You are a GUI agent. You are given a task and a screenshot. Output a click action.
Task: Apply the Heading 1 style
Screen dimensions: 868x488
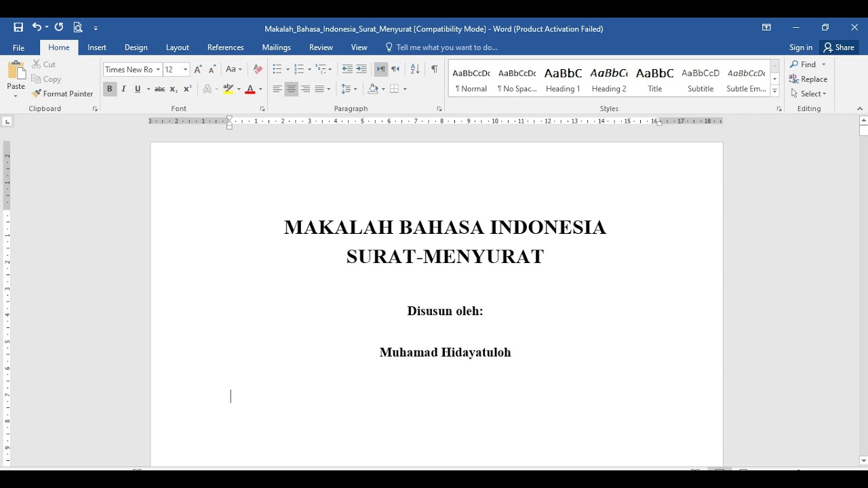click(x=563, y=79)
